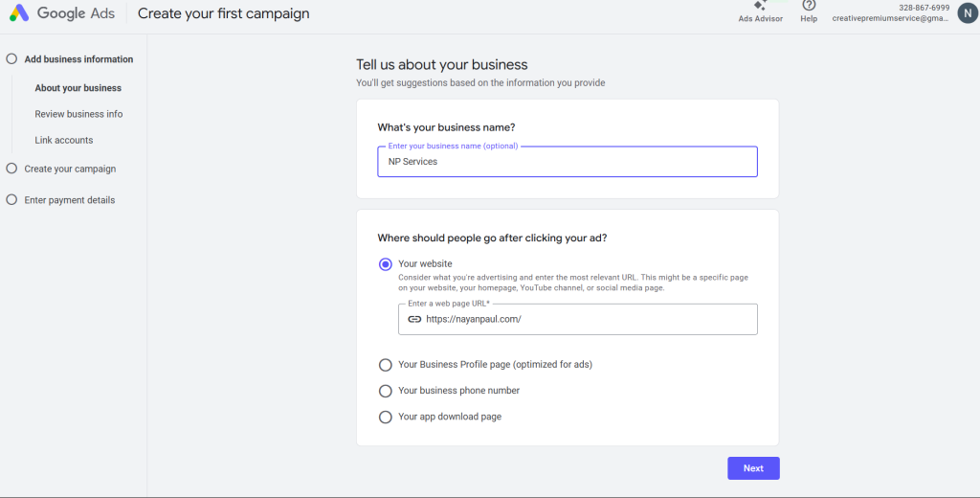Select Your app download page option
The height and width of the screenshot is (498, 980).
coord(386,417)
